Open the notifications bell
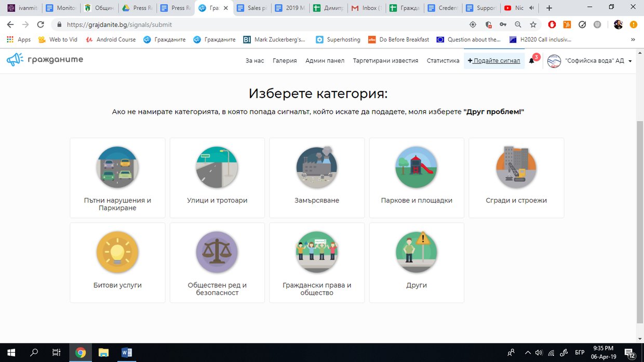The height and width of the screenshot is (362, 644). pos(532,61)
